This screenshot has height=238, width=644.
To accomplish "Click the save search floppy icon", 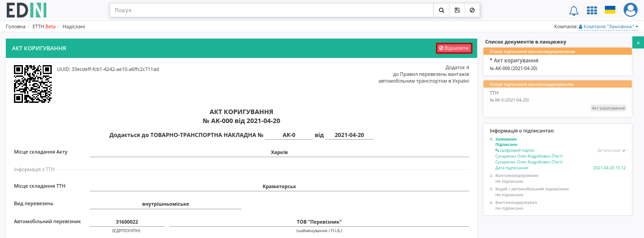I will click(456, 10).
